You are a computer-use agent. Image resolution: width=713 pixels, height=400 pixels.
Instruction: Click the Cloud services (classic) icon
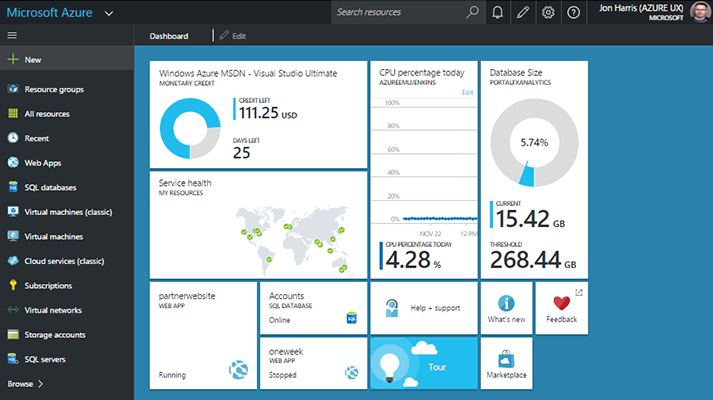tap(13, 260)
